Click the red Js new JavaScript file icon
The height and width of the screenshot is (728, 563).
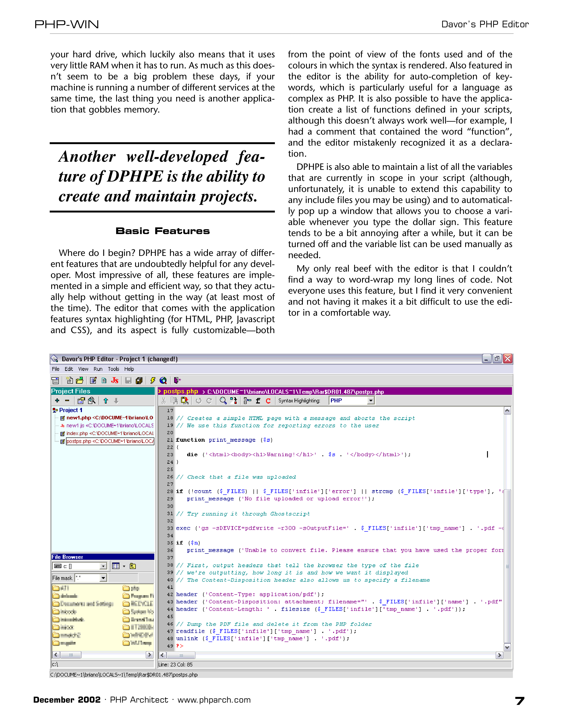(x=114, y=380)
